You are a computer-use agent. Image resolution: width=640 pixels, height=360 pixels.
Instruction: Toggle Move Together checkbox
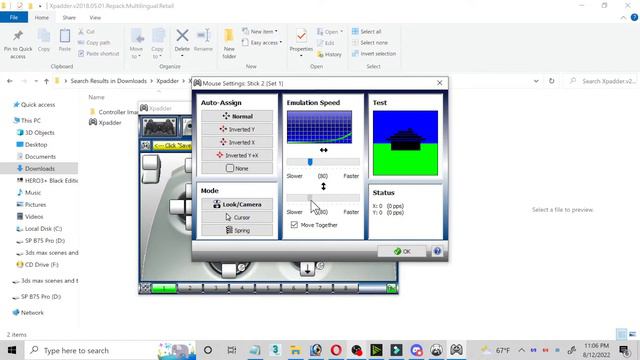[294, 225]
